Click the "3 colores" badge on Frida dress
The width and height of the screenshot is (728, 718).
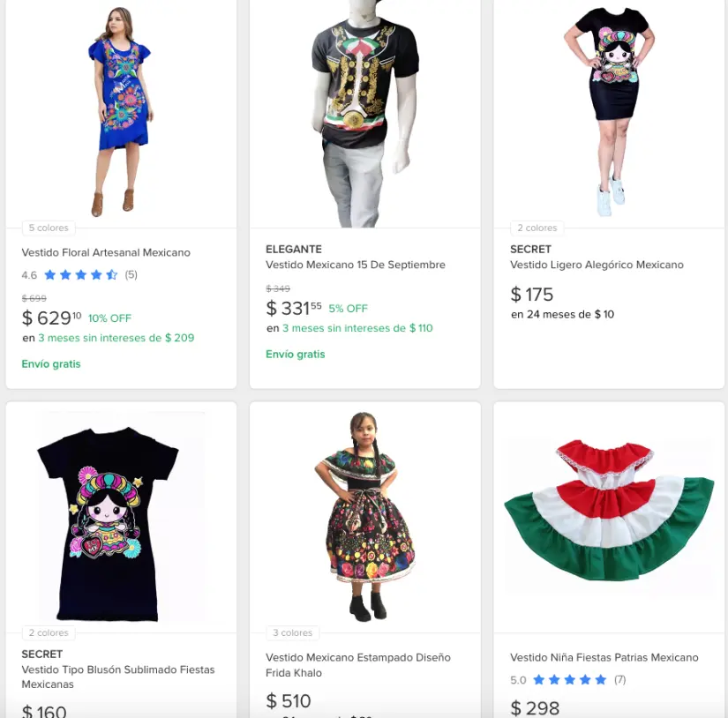pyautogui.click(x=293, y=633)
